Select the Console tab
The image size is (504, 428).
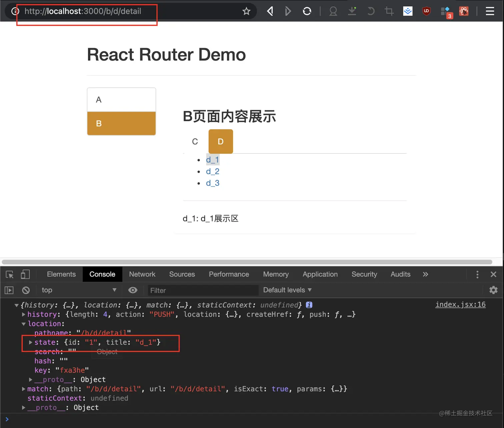point(102,274)
